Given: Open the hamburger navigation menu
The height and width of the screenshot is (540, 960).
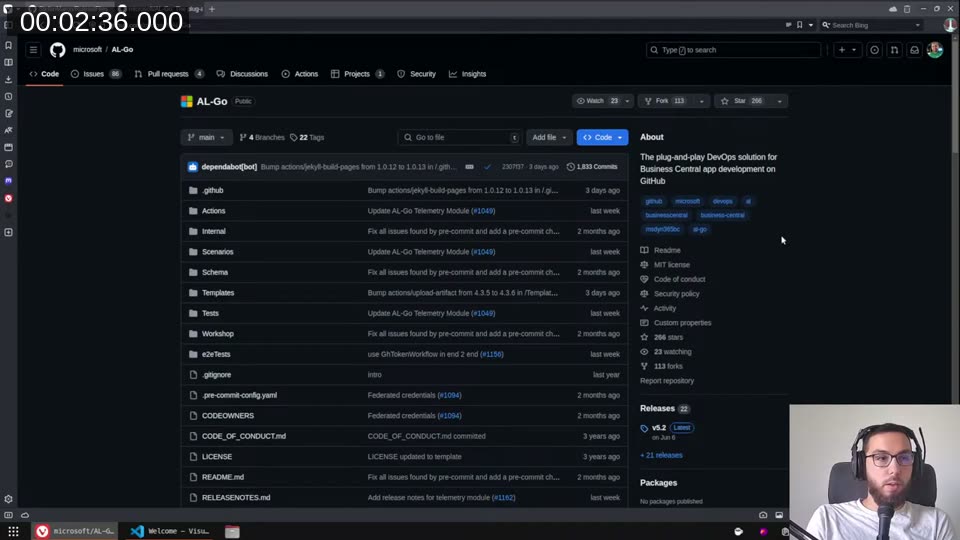Looking at the screenshot, I should coord(34,50).
